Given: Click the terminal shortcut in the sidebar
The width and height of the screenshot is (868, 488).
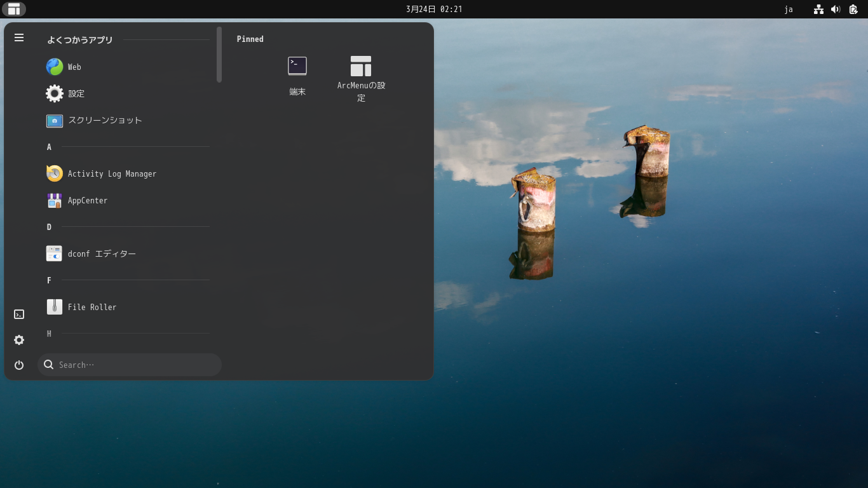Looking at the screenshot, I should point(19,315).
